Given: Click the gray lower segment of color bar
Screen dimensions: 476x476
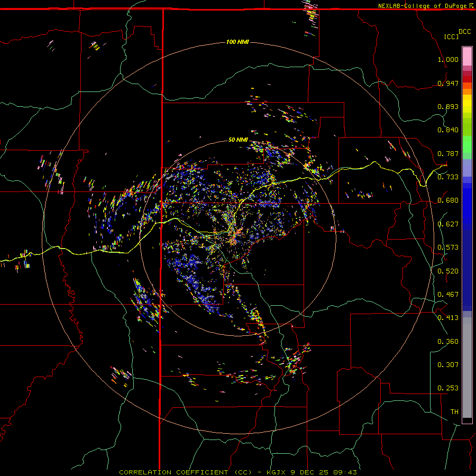Looking at the screenshot, I should point(467,368).
